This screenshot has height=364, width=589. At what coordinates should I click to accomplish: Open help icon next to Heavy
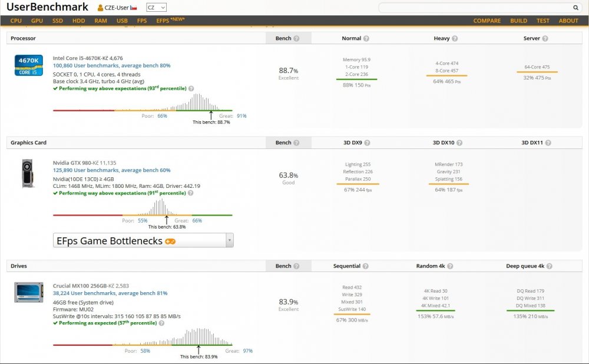pyautogui.click(x=455, y=38)
